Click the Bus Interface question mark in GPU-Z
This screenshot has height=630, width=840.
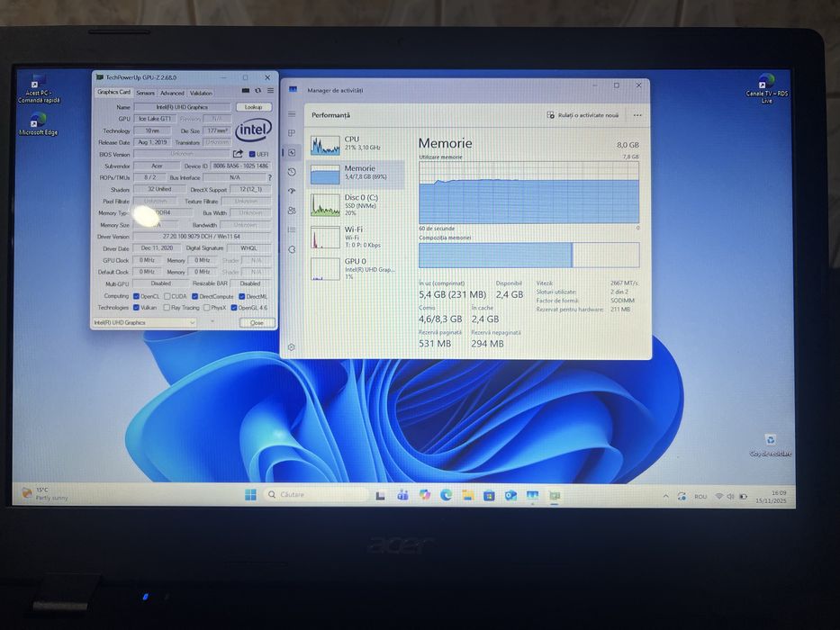[269, 177]
